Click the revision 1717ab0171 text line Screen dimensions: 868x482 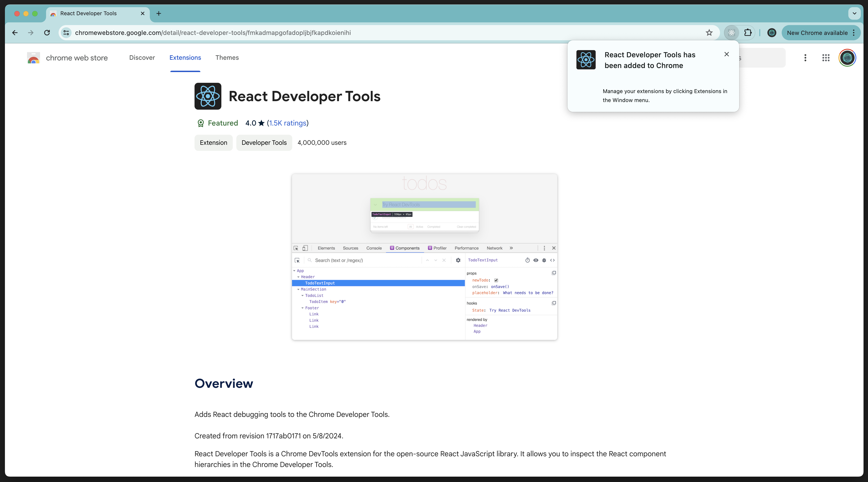pyautogui.click(x=269, y=436)
